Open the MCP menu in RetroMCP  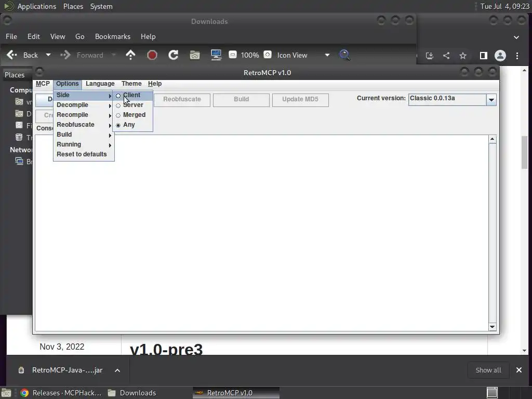[43, 84]
